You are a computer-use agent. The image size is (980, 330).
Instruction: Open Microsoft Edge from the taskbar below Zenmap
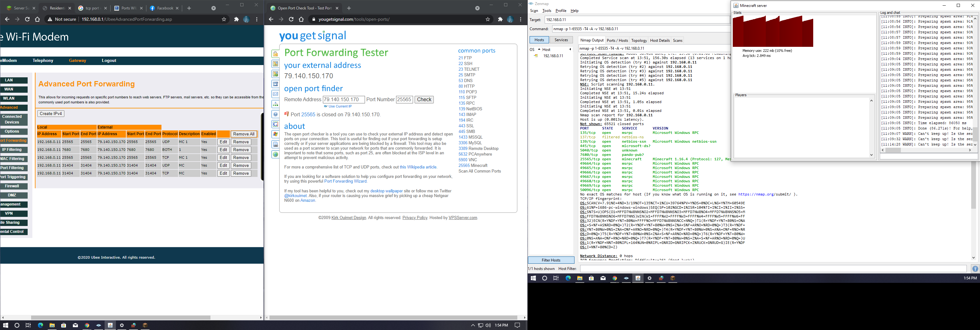click(x=568, y=278)
